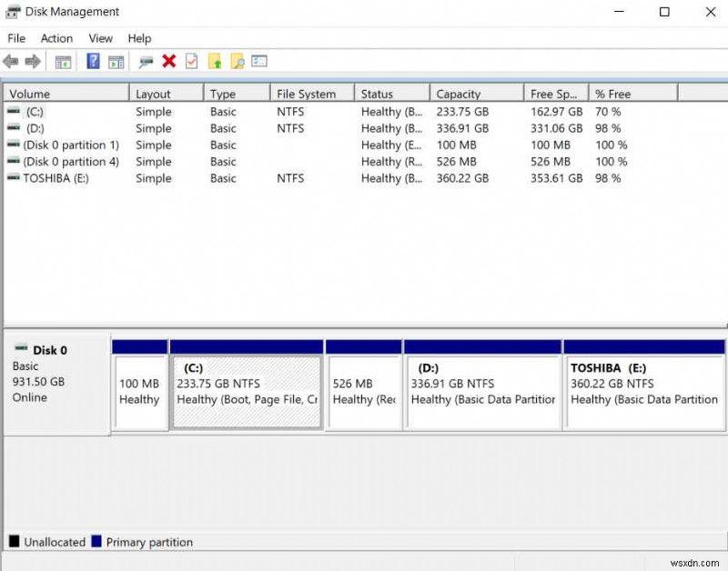Screen dimensions: 728x571
Task: Click the Primary partition legend label
Action: coord(149,542)
